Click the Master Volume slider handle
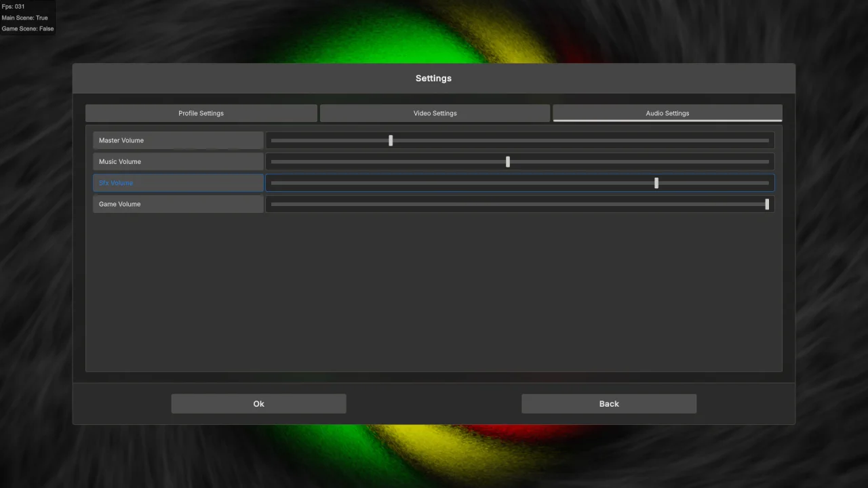 coord(391,140)
